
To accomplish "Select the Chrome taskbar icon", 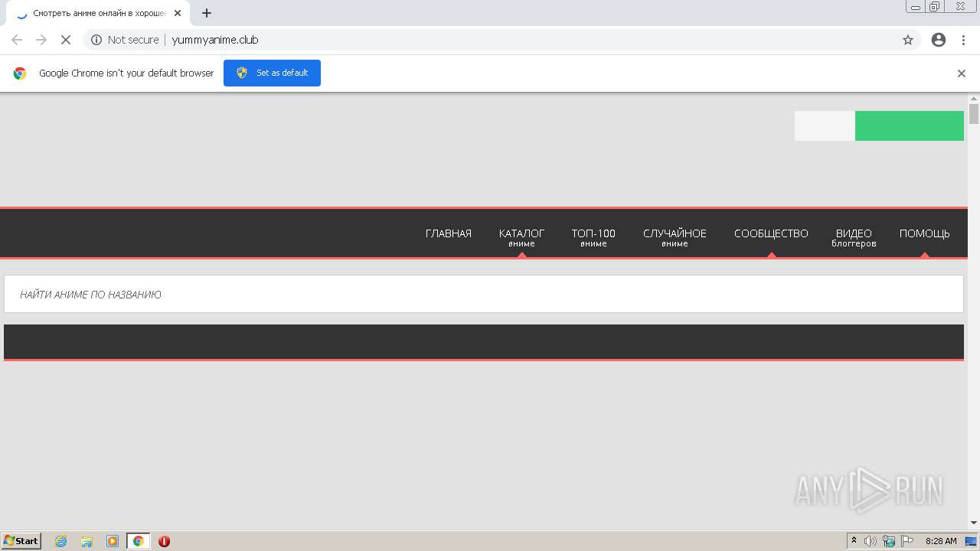I will pos(138,541).
